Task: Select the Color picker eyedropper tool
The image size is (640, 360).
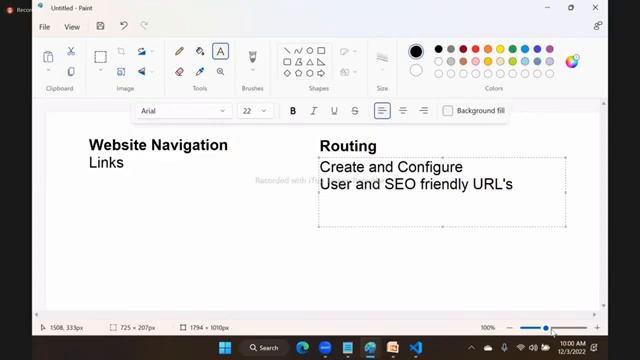Action: tap(200, 72)
